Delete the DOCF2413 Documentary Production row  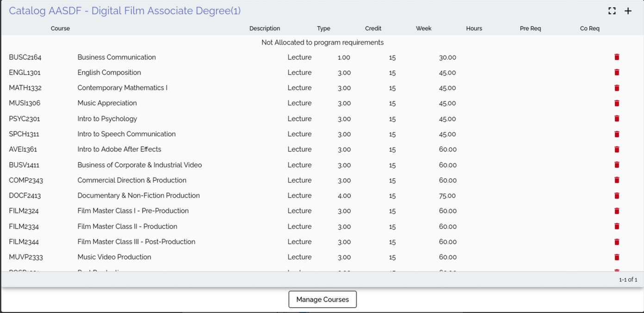click(x=617, y=196)
